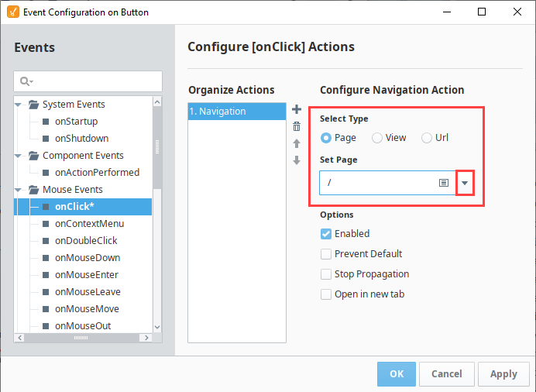Select onDoubleClick event in the tree
This screenshot has height=392, width=536.
click(86, 241)
